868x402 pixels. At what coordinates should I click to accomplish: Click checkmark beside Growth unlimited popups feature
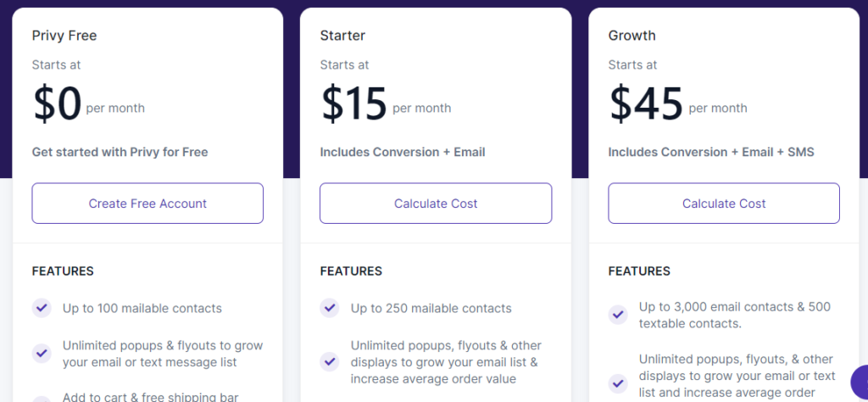pos(618,383)
